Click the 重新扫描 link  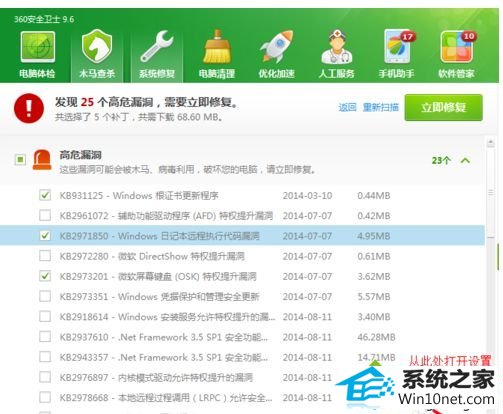(x=381, y=107)
